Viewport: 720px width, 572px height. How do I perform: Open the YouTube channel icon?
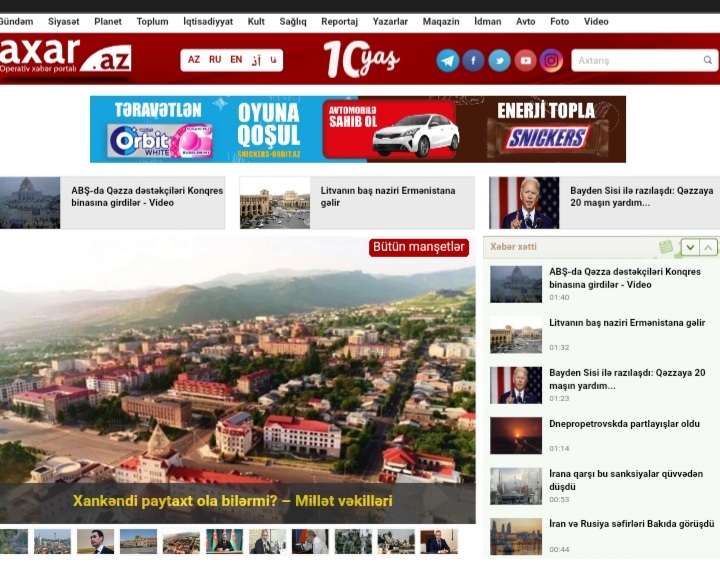point(526,60)
